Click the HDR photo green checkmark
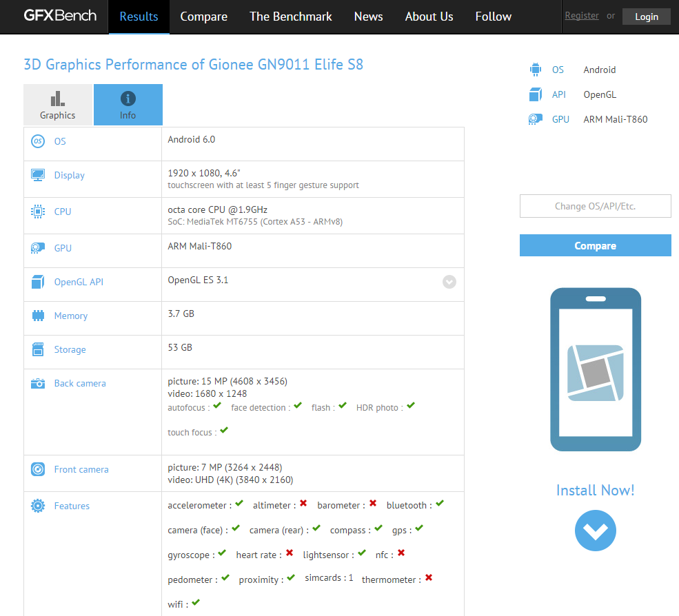This screenshot has height=616, width=679. [411, 406]
